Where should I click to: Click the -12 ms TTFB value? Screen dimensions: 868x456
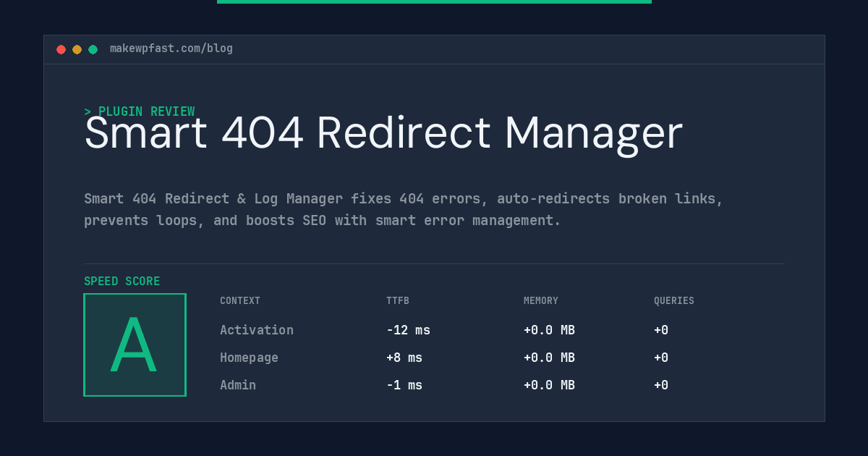click(x=408, y=330)
